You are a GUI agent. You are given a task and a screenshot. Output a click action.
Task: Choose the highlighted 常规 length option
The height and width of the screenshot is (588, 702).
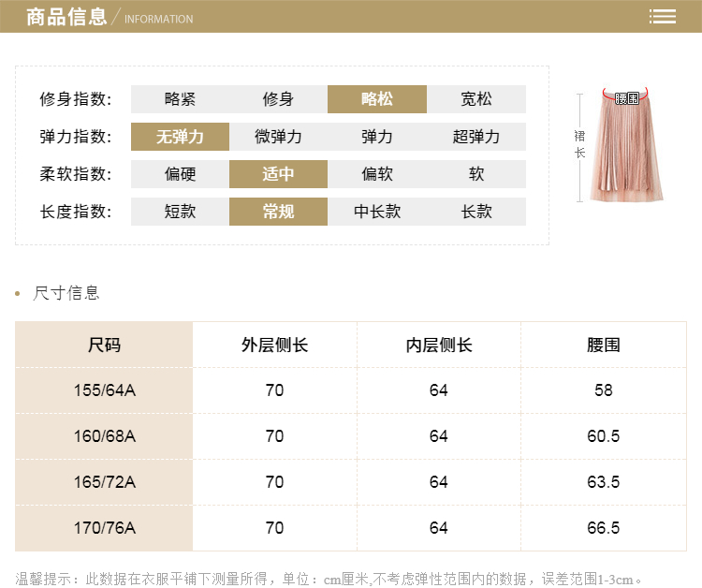pos(278,212)
